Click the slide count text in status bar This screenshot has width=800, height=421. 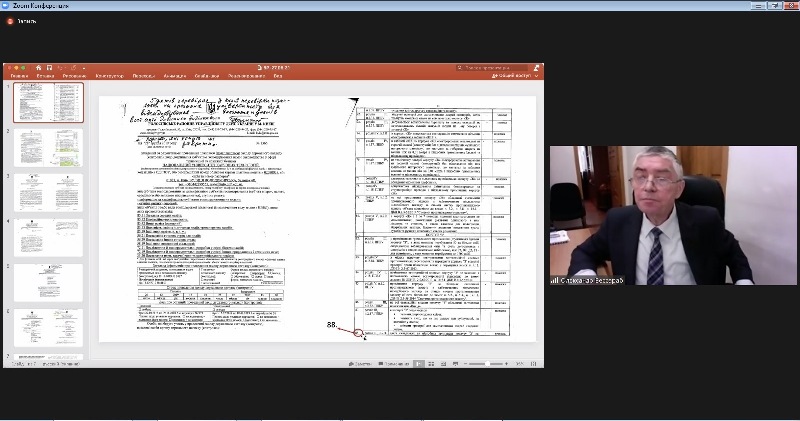(23, 364)
